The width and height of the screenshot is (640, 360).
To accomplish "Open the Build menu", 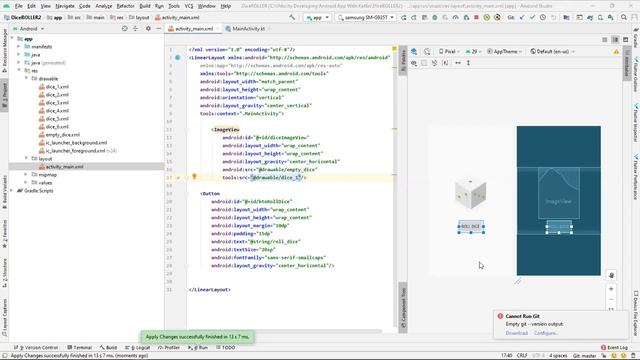I will click(x=145, y=6).
